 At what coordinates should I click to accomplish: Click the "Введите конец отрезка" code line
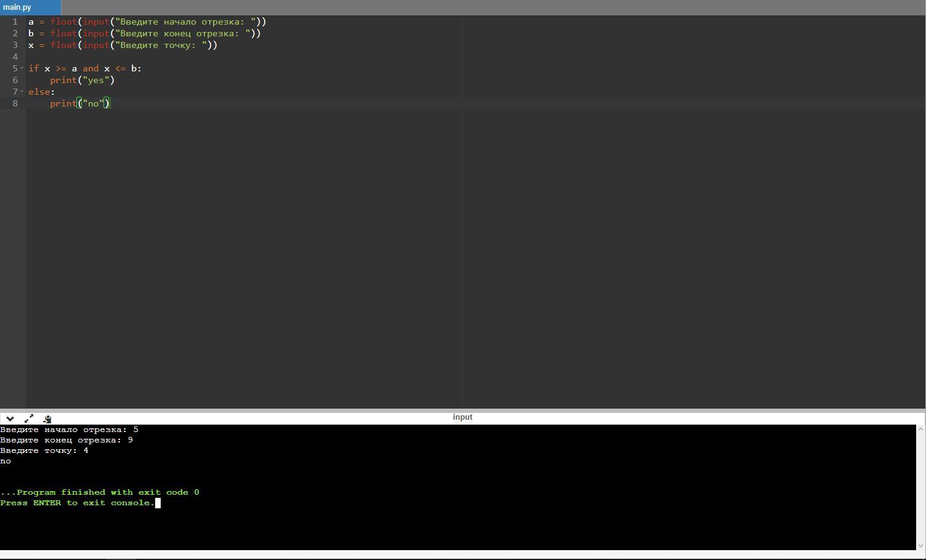coord(145,33)
